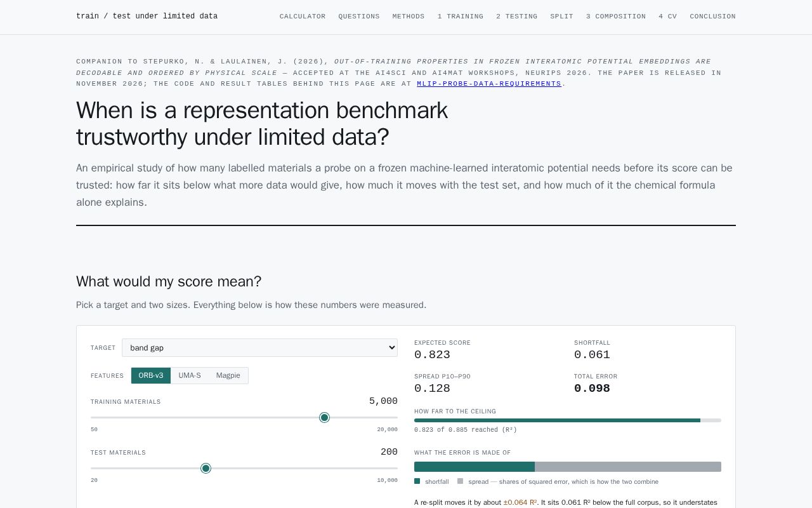
Task: Navigate to 1 Training section
Action: [461, 17]
